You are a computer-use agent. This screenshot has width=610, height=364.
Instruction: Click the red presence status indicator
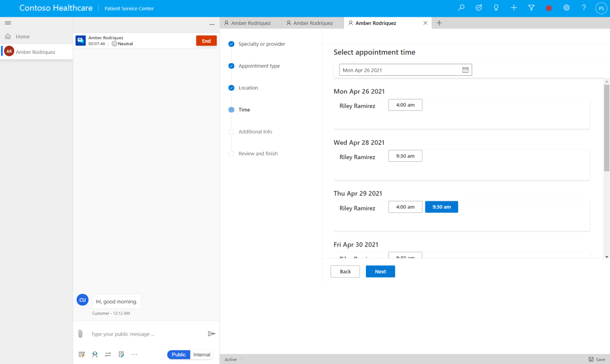[549, 9]
